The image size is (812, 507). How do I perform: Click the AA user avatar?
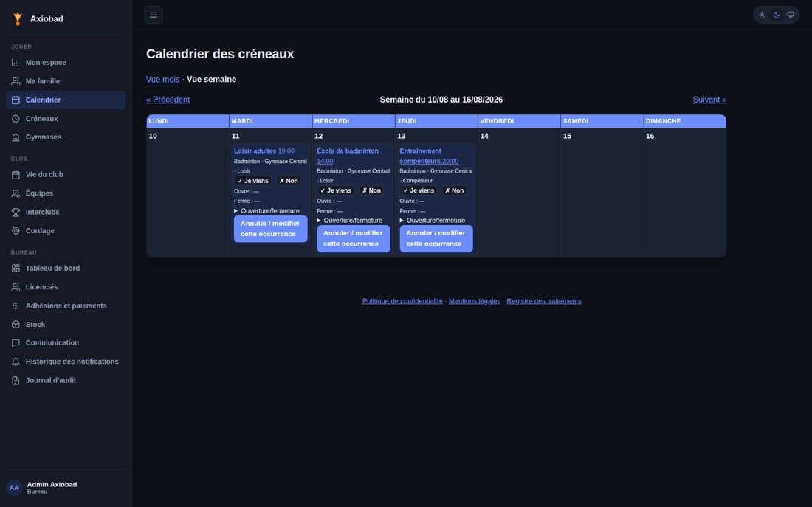coord(14,487)
